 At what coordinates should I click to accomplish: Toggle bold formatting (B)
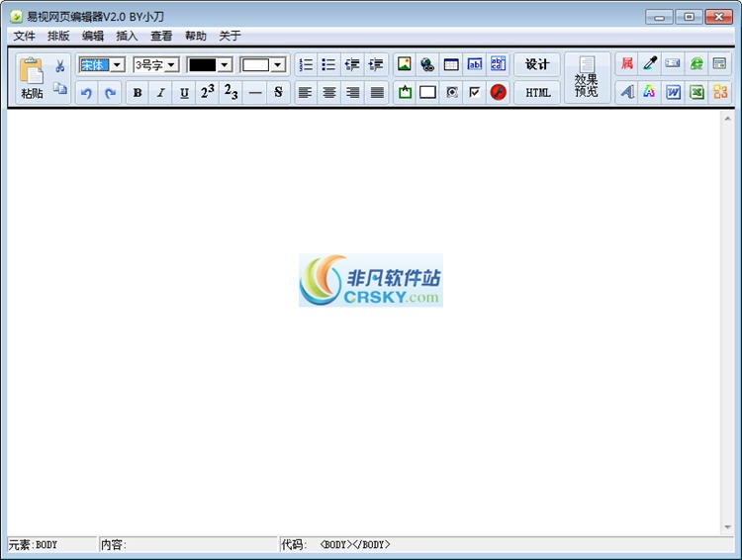click(x=138, y=92)
